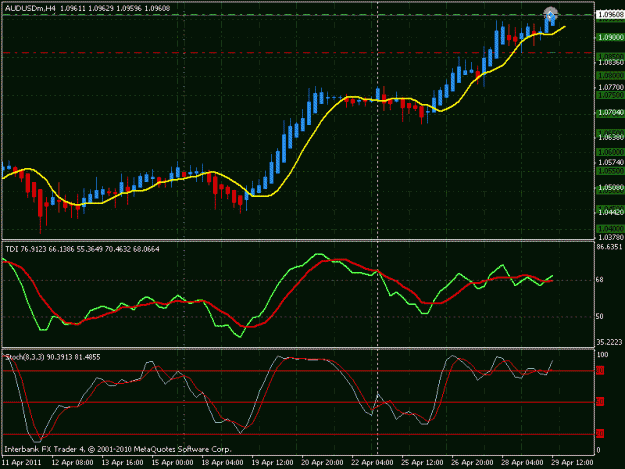
Task: Click the 29 Apr 12:00 time label
Action: coord(572,463)
